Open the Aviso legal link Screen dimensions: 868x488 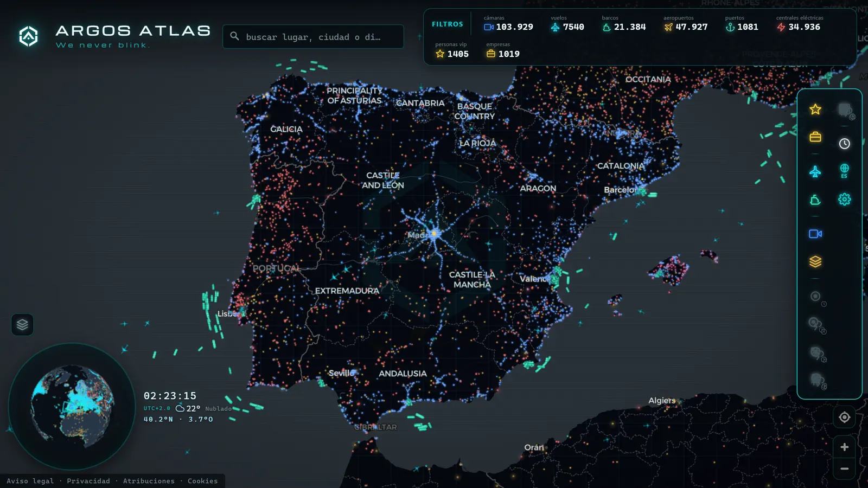(x=30, y=481)
